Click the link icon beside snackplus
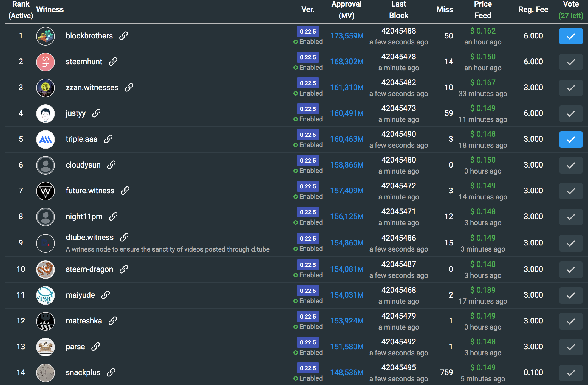Viewport: 588px width, 385px height. 111,372
